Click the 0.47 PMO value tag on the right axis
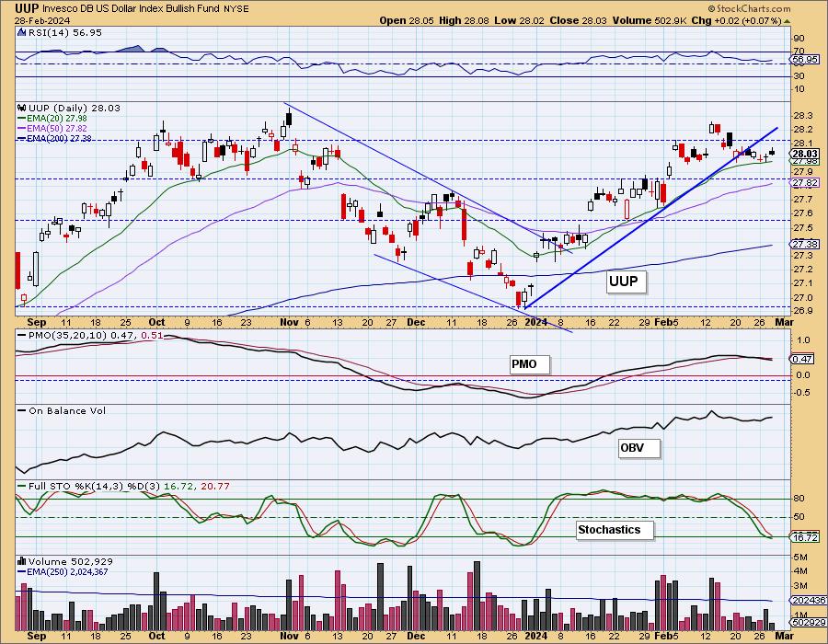 pos(802,359)
